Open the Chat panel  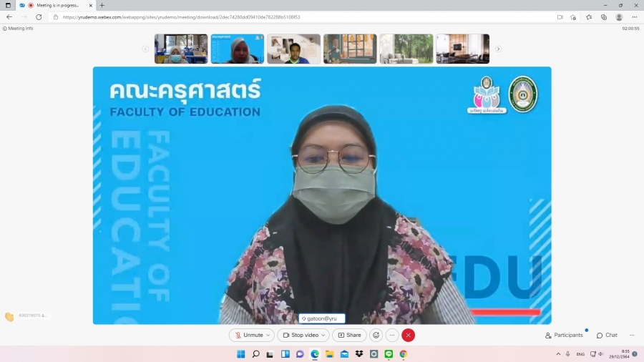tap(607, 335)
